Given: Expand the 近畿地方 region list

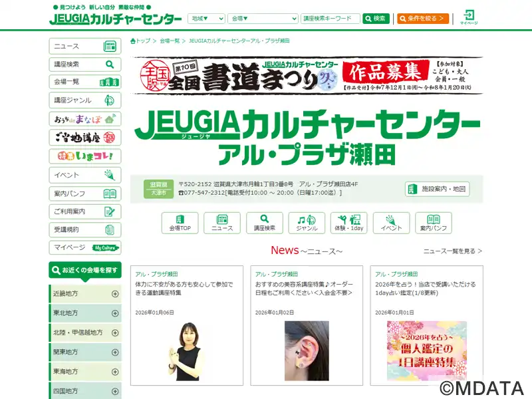Looking at the screenshot, I should pos(85,293).
